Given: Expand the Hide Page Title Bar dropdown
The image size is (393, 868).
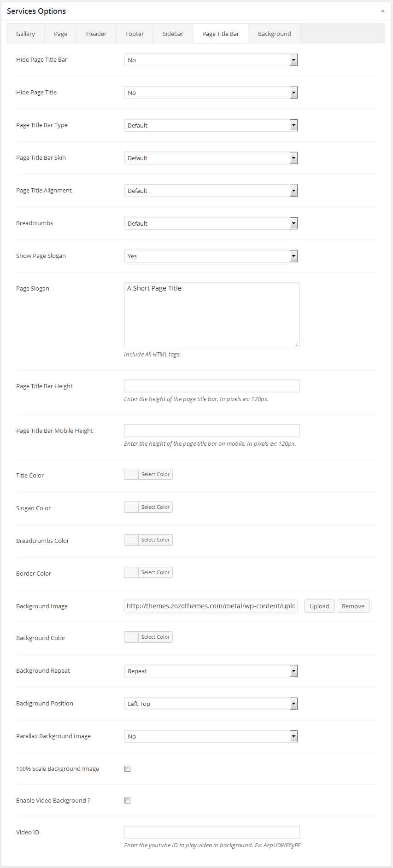Looking at the screenshot, I should pos(211,60).
